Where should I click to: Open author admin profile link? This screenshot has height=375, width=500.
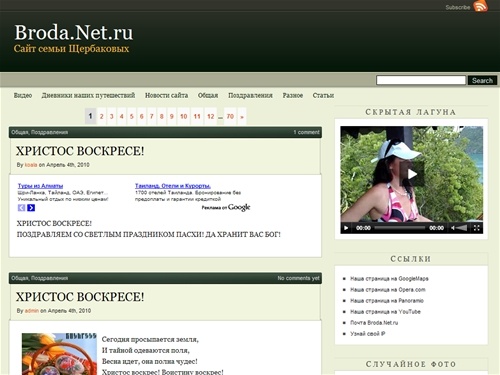click(x=32, y=311)
